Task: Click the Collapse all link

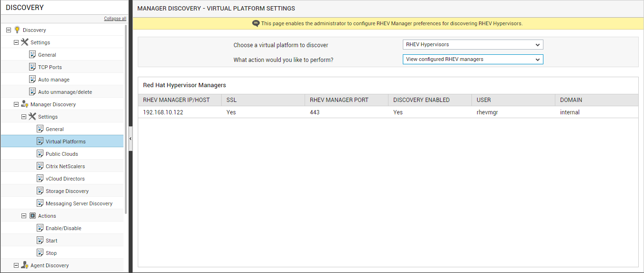Action: [115, 19]
